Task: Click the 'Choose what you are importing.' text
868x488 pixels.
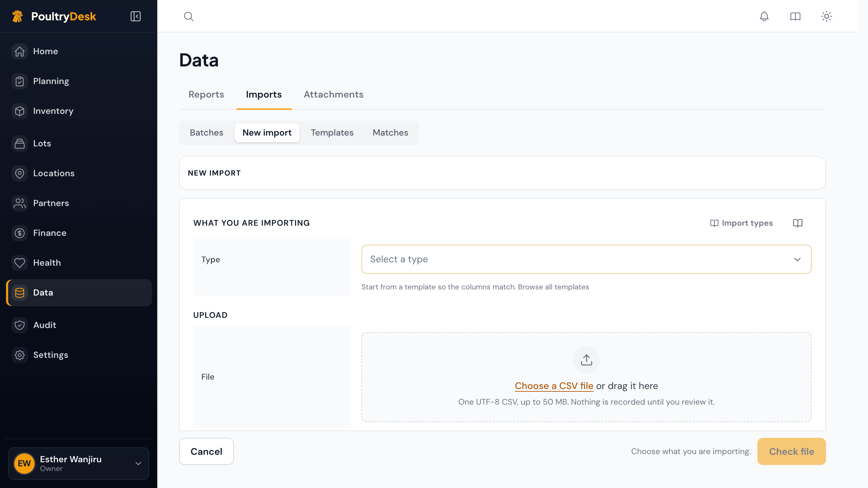Action: coord(691,452)
